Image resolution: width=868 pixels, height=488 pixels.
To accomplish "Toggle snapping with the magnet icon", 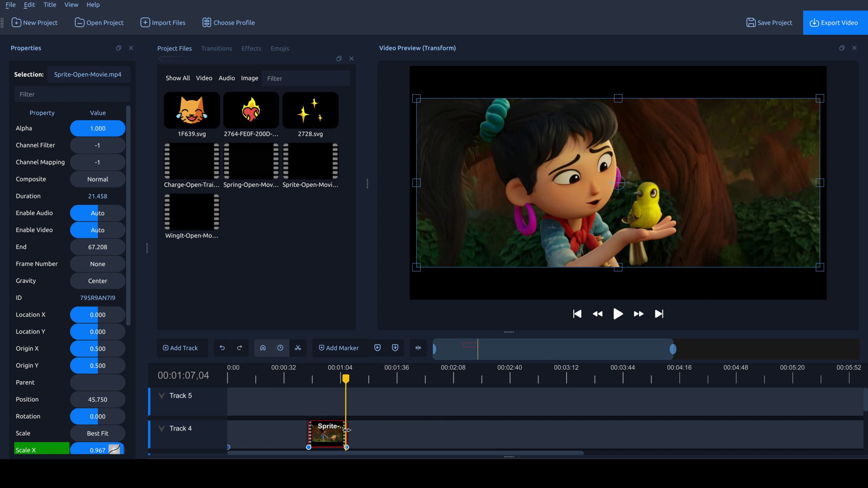I will pos(263,348).
